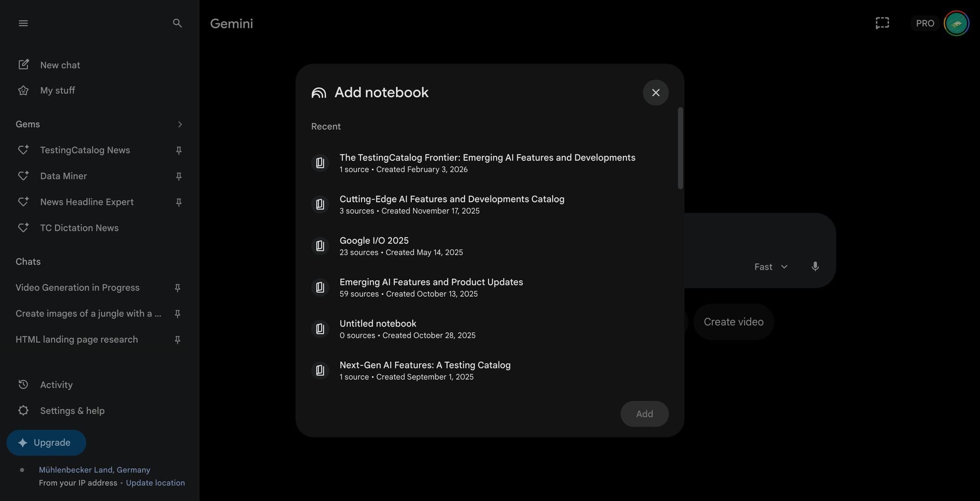Click the Settings & help gear icon
The image size is (980, 501).
pyautogui.click(x=23, y=411)
